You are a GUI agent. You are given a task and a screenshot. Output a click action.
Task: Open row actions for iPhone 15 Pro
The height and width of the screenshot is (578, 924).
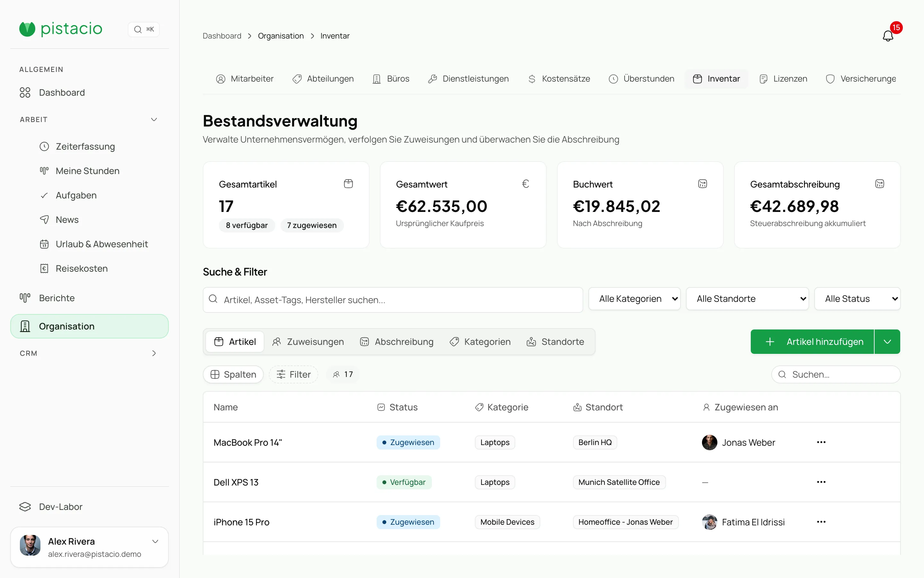click(821, 522)
